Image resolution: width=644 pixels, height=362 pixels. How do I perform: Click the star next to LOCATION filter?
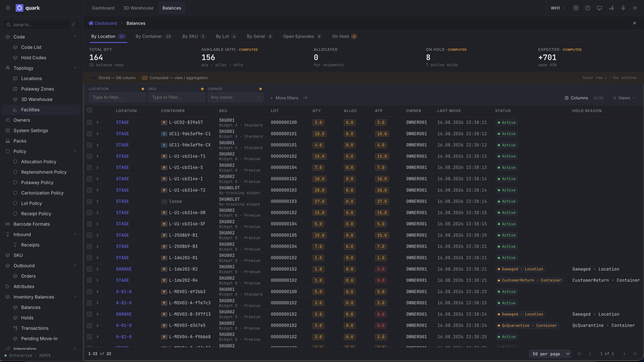(x=143, y=89)
